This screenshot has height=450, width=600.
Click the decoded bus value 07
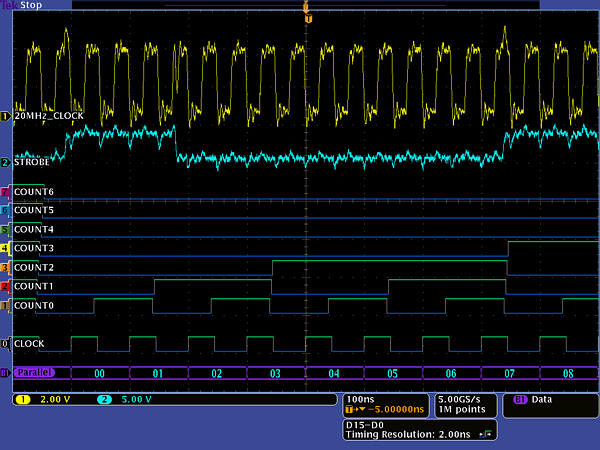(509, 373)
